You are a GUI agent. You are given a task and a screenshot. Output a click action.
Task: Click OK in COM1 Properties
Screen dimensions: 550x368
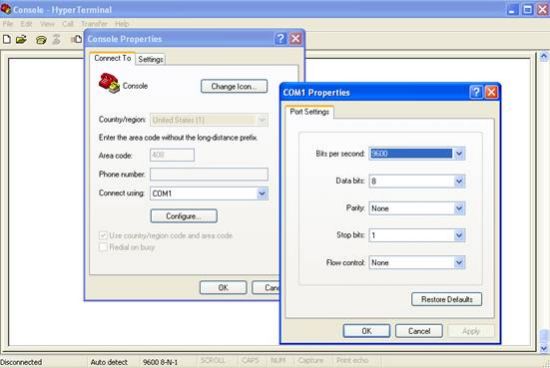[x=366, y=331]
